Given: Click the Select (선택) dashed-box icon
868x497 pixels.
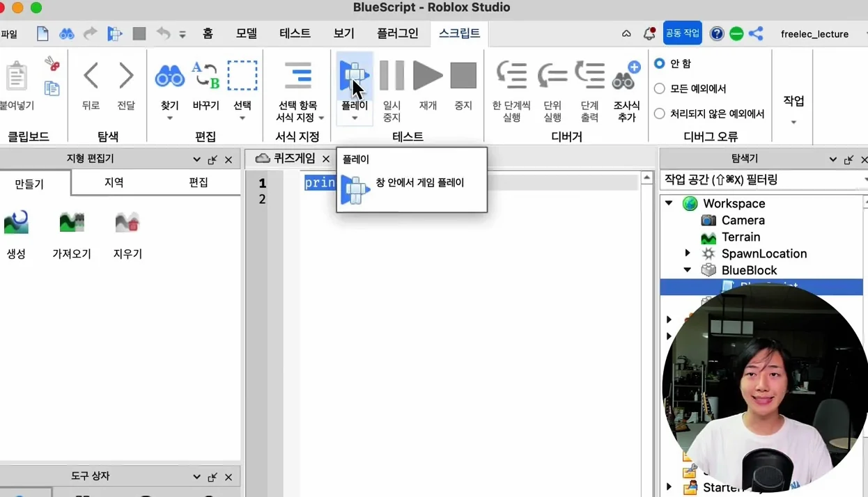Looking at the screenshot, I should 242,75.
